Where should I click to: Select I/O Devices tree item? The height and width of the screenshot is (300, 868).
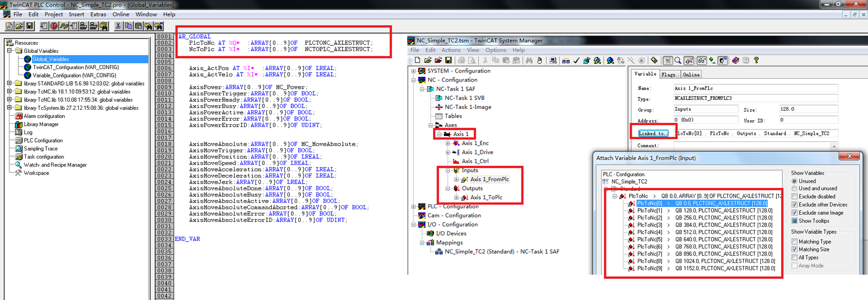(x=451, y=234)
